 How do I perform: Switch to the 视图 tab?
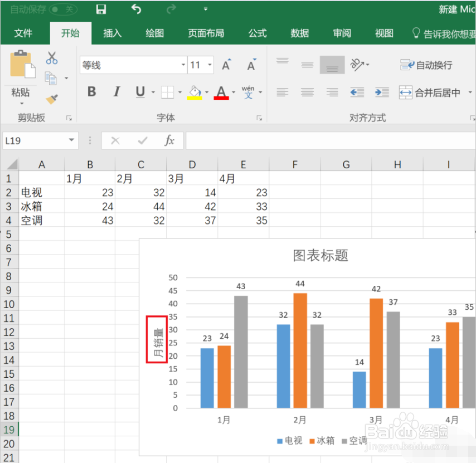[x=385, y=33]
